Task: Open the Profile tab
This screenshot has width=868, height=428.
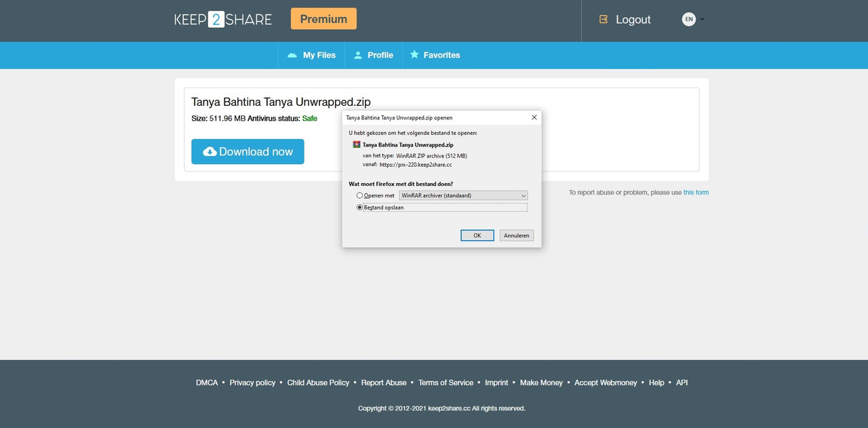Action: point(374,55)
